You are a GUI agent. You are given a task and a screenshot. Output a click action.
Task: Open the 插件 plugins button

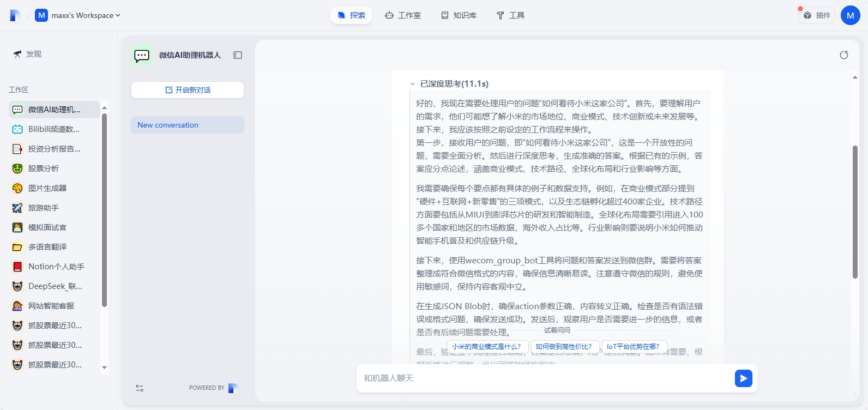(x=817, y=15)
